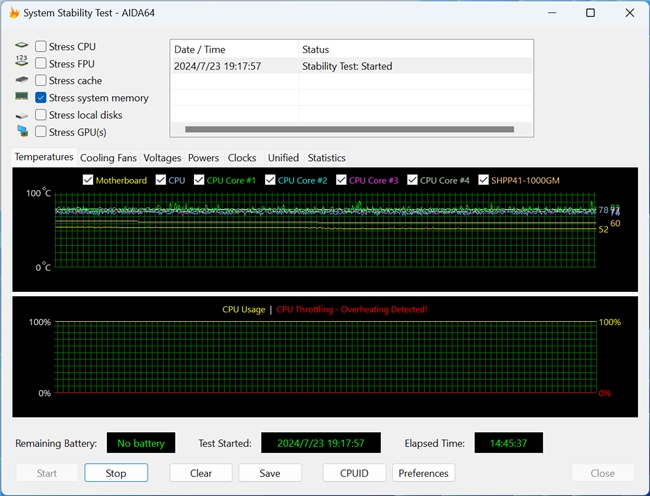Show the Statistics tab
This screenshot has width=650, height=496.
(326, 158)
